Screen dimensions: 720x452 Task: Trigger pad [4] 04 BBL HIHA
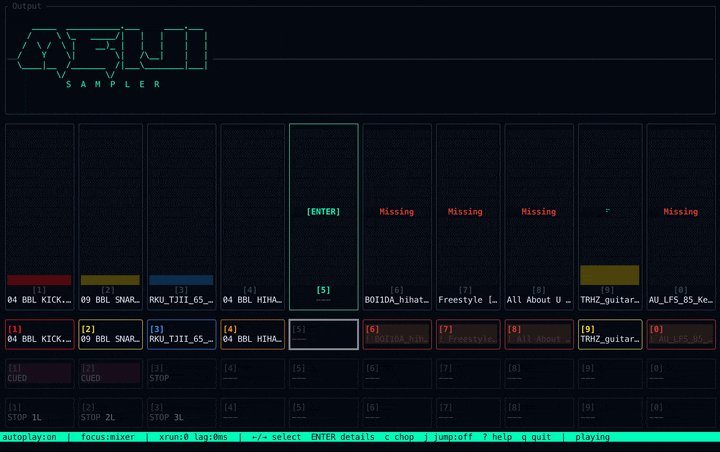[x=253, y=334]
